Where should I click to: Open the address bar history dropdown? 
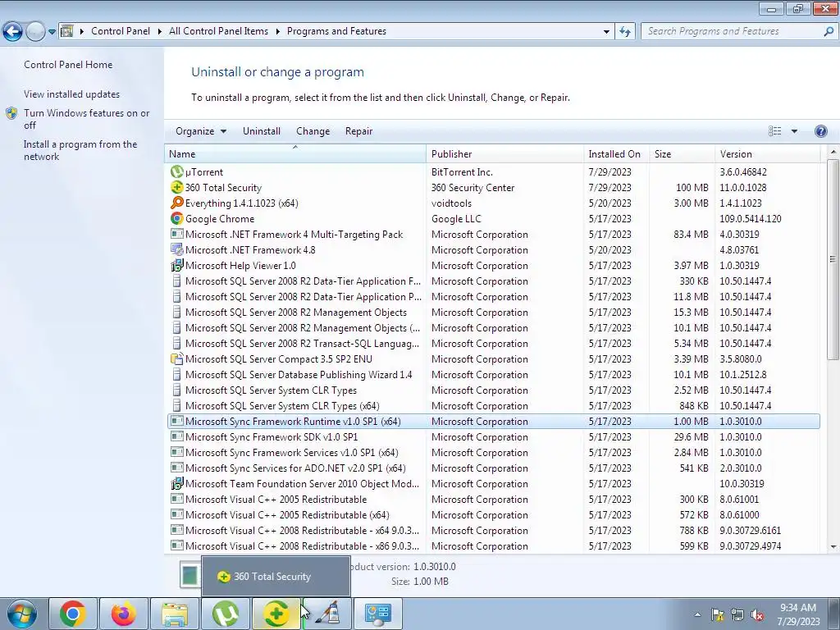(606, 32)
